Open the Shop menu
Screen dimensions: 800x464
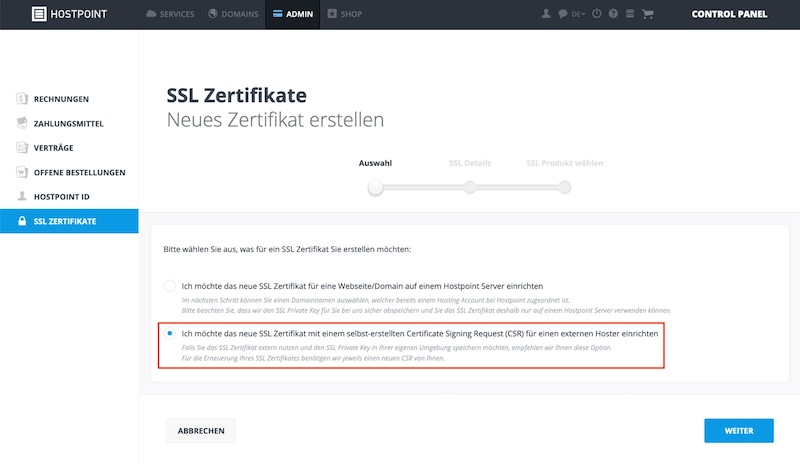coord(344,14)
